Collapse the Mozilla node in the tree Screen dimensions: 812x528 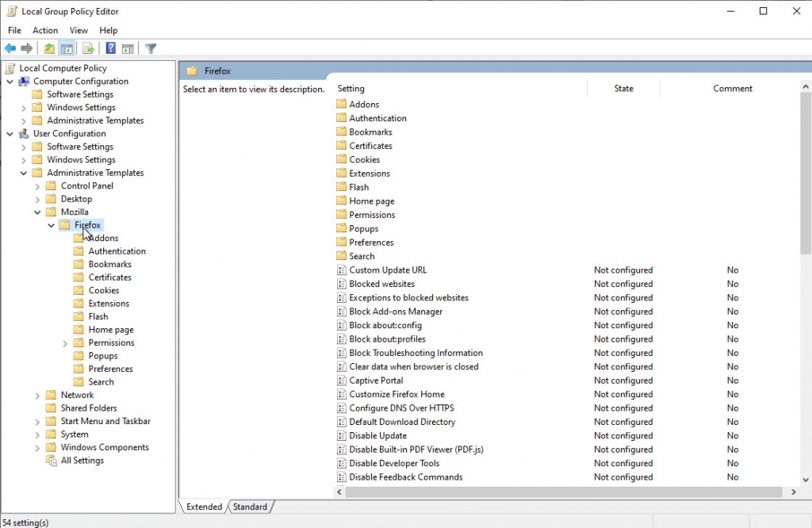click(36, 212)
